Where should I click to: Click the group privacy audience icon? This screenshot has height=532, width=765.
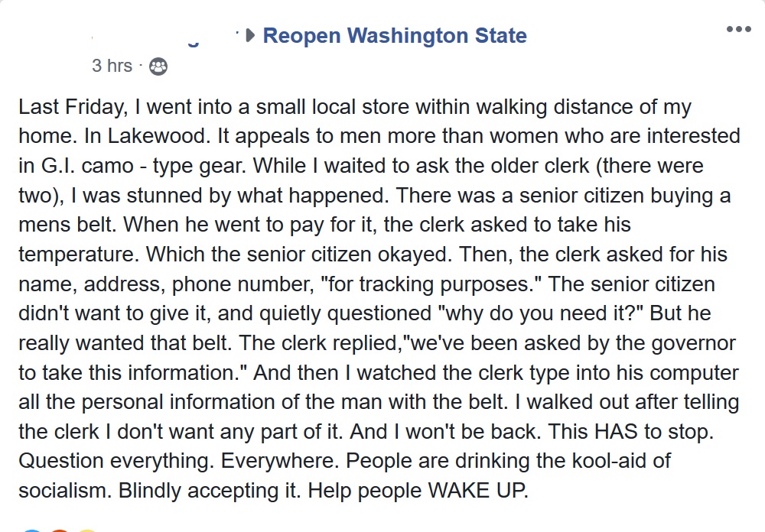158,66
